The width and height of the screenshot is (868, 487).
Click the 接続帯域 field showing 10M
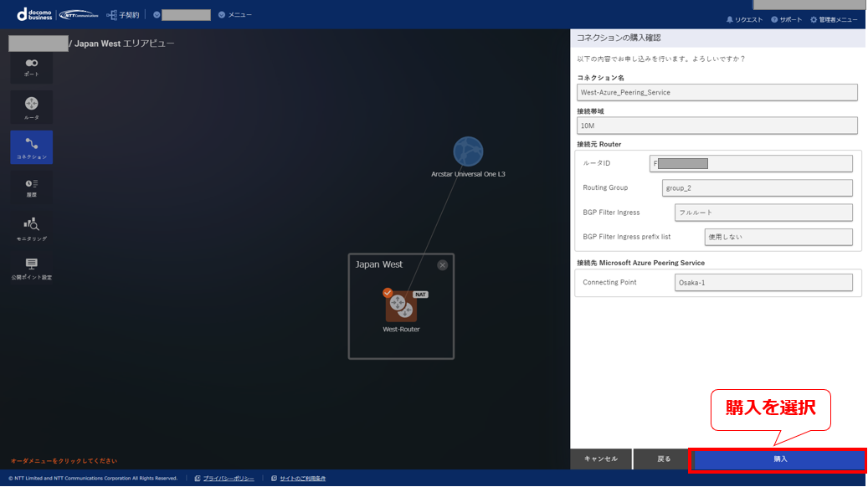(716, 126)
